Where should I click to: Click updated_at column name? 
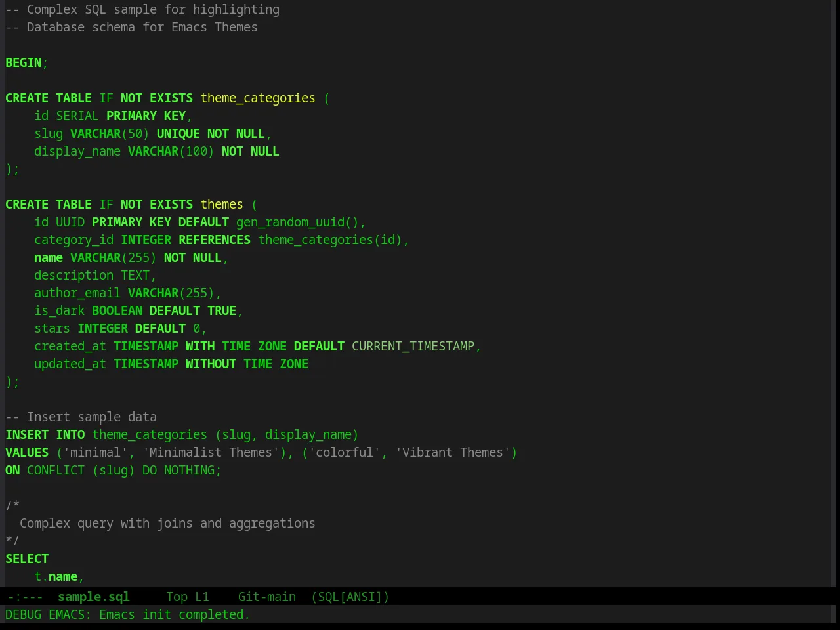(x=70, y=364)
